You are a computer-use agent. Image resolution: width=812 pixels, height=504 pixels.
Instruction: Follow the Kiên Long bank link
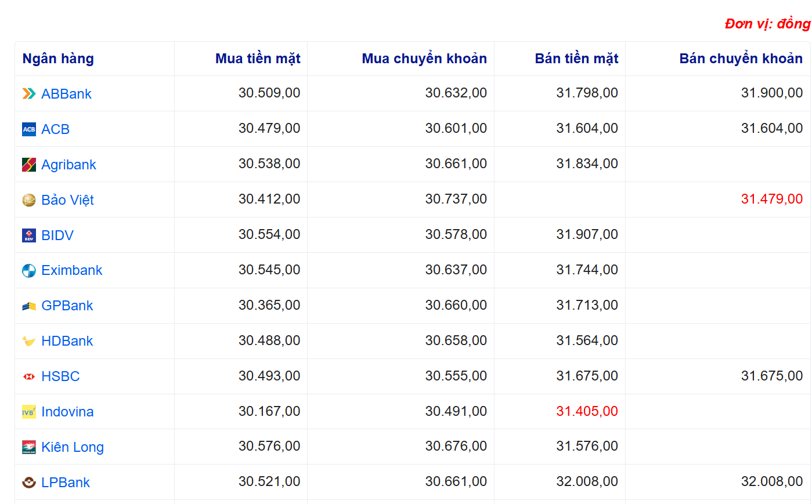click(x=73, y=447)
